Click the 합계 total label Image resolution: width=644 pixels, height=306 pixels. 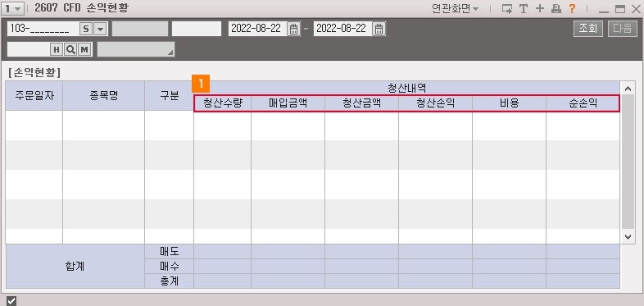pos(75,267)
